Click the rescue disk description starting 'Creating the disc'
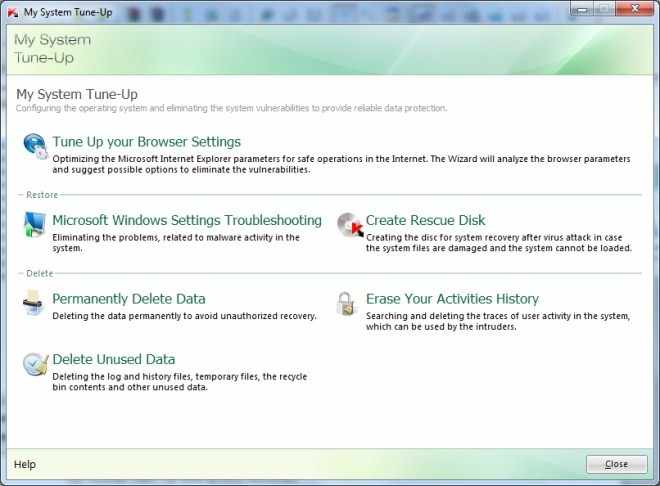The image size is (660, 486). point(499,243)
